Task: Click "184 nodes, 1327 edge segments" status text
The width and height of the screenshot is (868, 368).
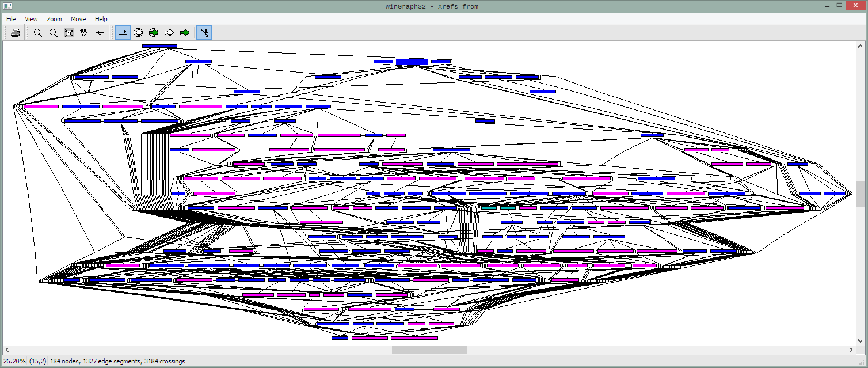Action: pos(96,361)
